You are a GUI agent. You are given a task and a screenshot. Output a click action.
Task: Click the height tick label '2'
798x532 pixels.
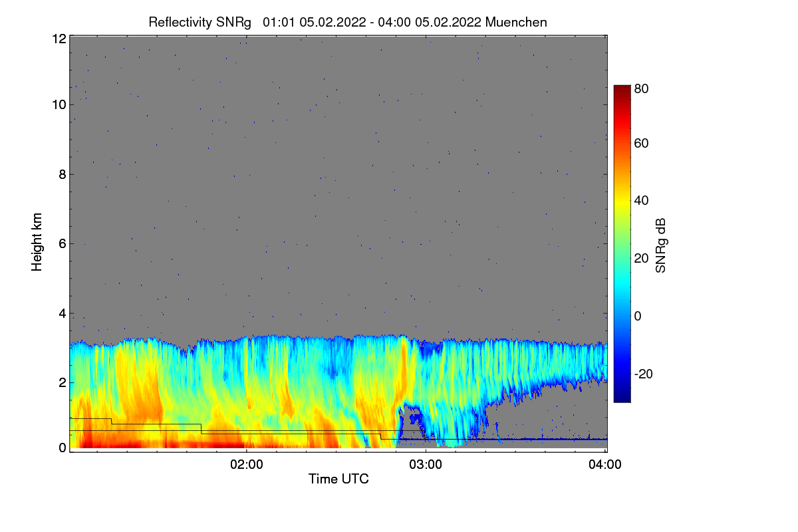click(62, 382)
